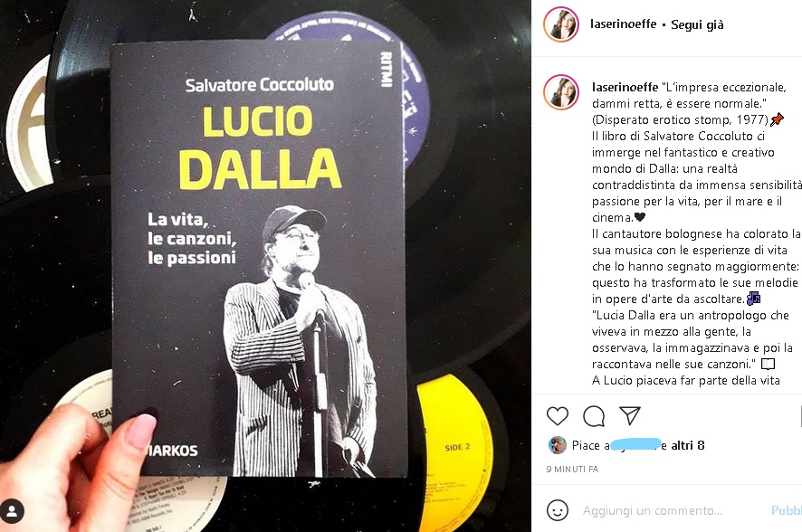The width and height of the screenshot is (802, 532).
Task: Open comments with speech bubble icon
Action: (593, 416)
